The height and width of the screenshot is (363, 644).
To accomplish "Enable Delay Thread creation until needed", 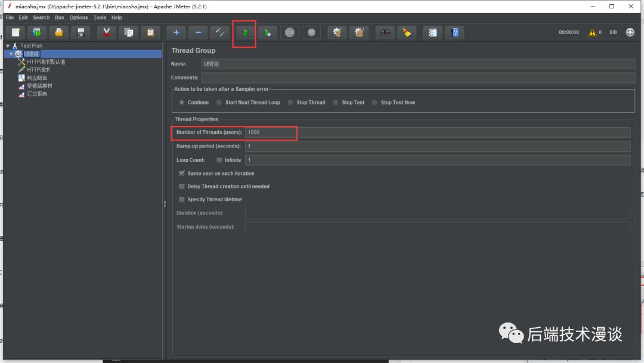I will [x=181, y=186].
